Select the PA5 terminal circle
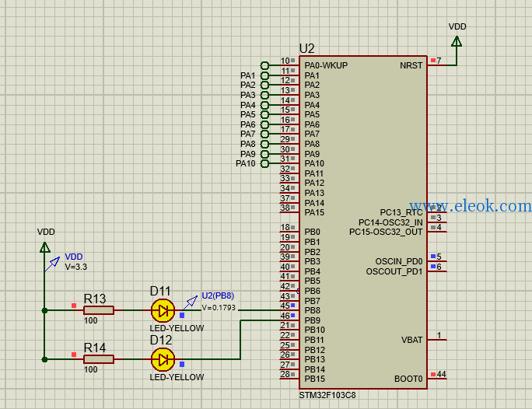 click(x=264, y=114)
